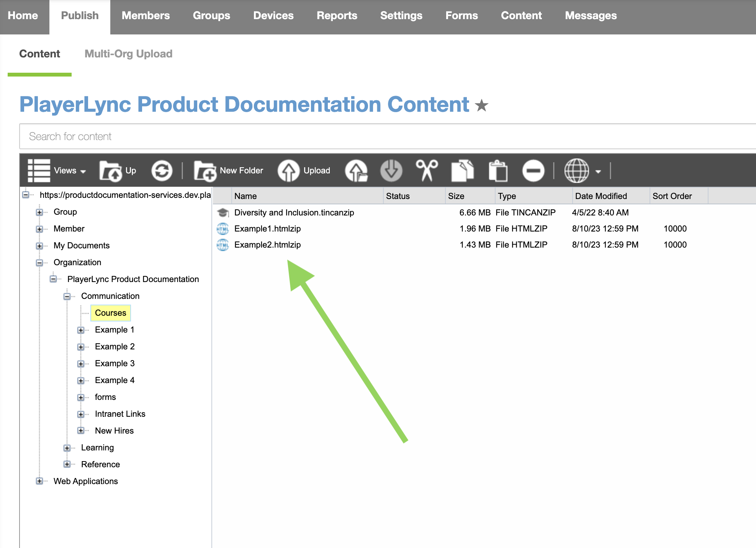Click the copy documents icon
756x548 pixels.
[x=462, y=170]
